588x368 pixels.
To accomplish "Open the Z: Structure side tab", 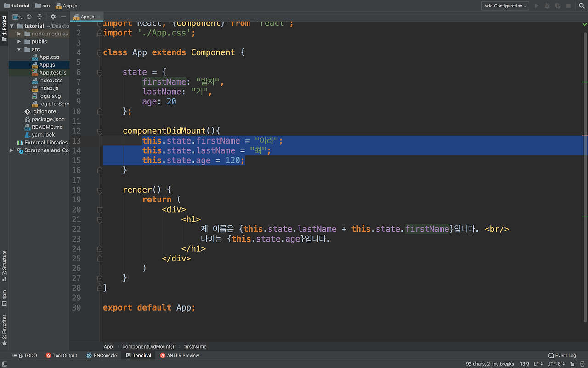I will pos(4,266).
